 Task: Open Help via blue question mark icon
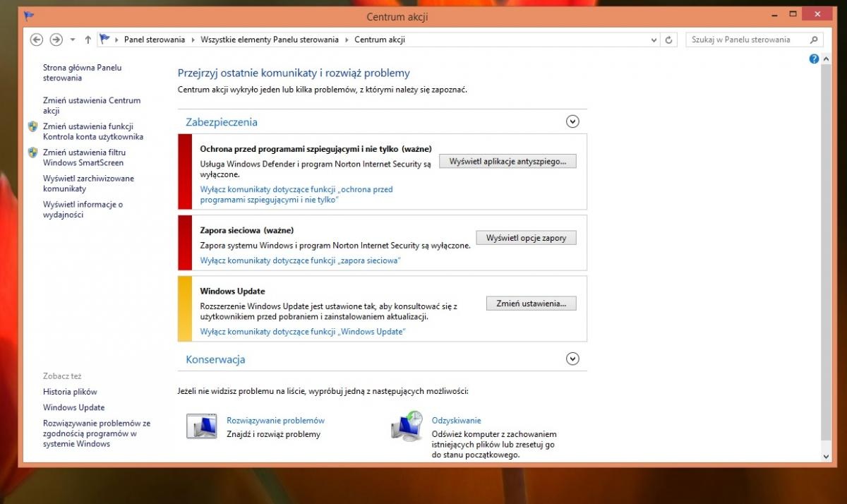coord(814,59)
